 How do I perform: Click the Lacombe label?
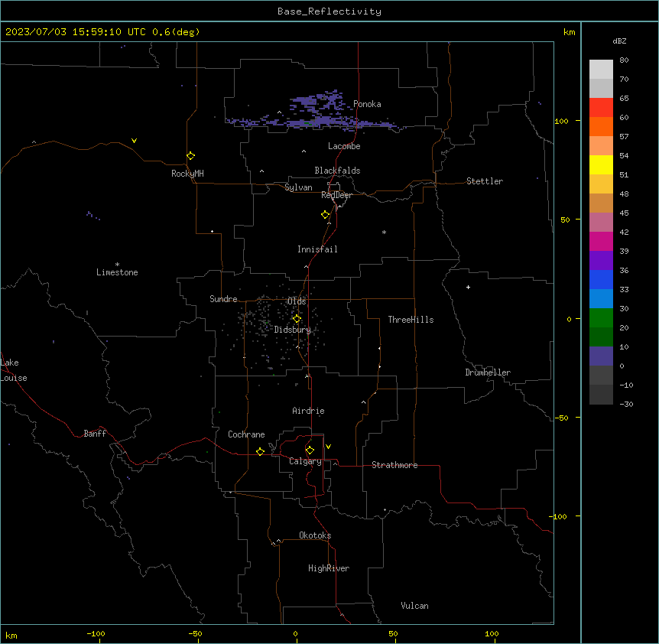coord(344,146)
